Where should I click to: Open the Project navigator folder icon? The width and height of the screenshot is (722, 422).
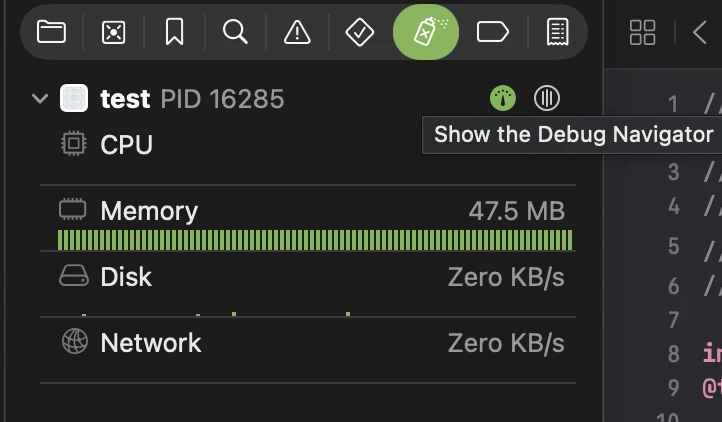(51, 32)
